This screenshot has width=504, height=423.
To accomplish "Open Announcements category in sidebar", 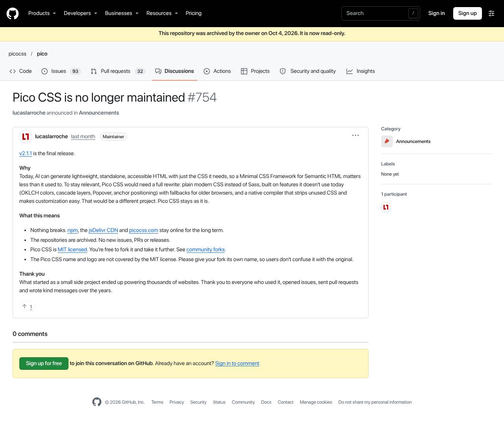I will click(x=413, y=141).
